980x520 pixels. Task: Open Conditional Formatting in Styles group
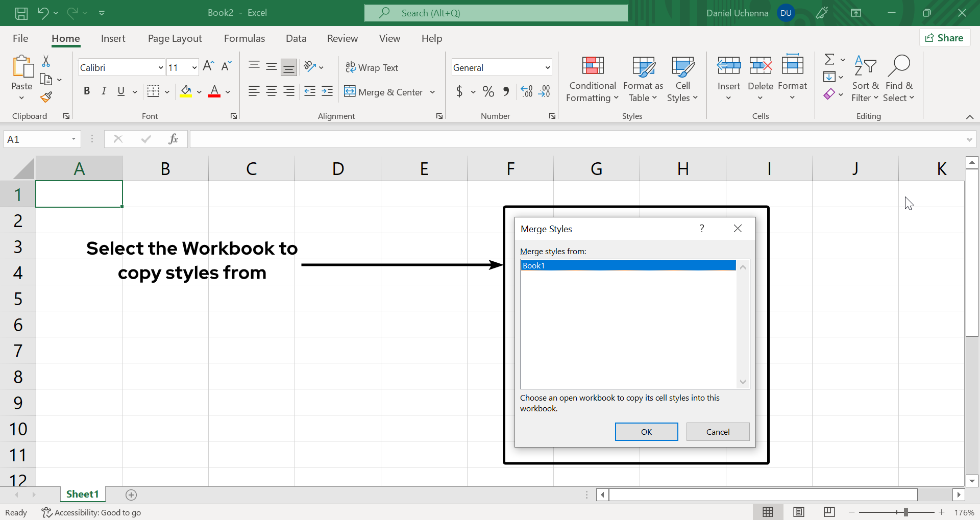click(x=592, y=79)
